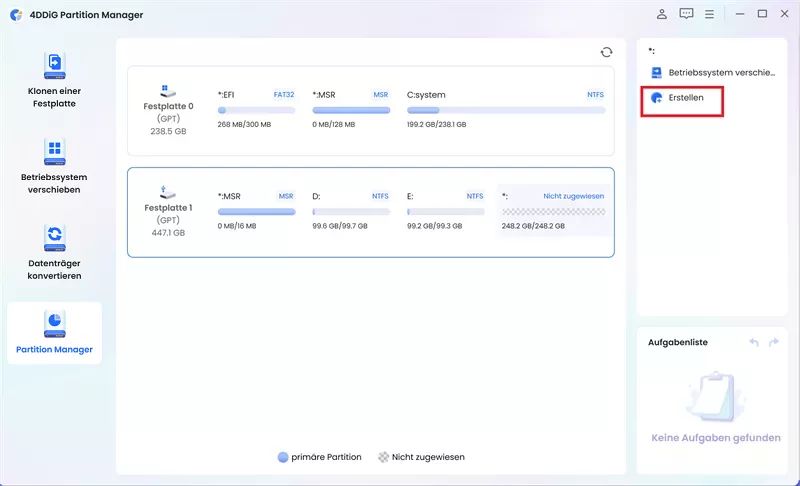Click the 447.1 GB disk size label

(x=168, y=233)
